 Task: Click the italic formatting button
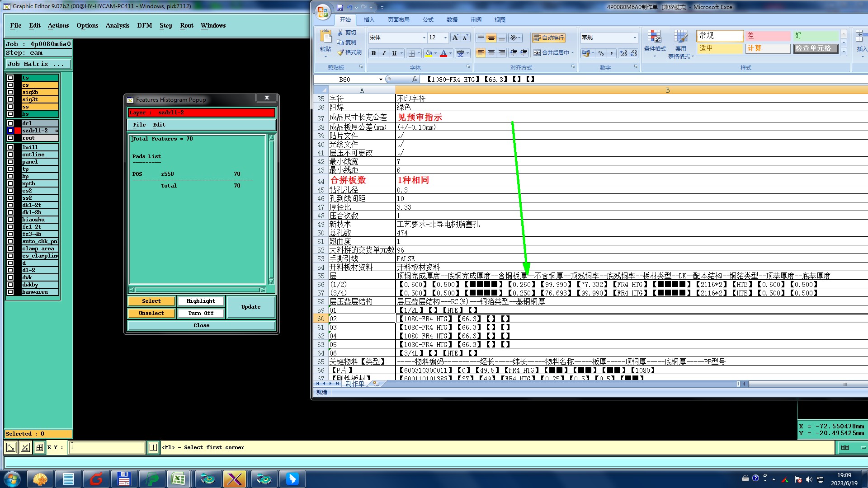(384, 53)
